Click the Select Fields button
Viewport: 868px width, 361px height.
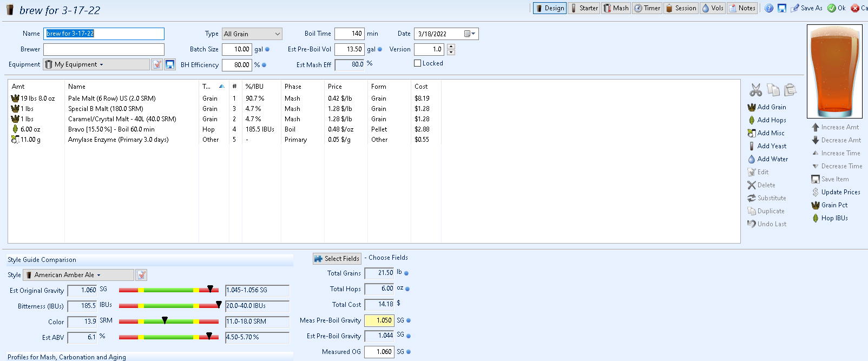click(337, 259)
